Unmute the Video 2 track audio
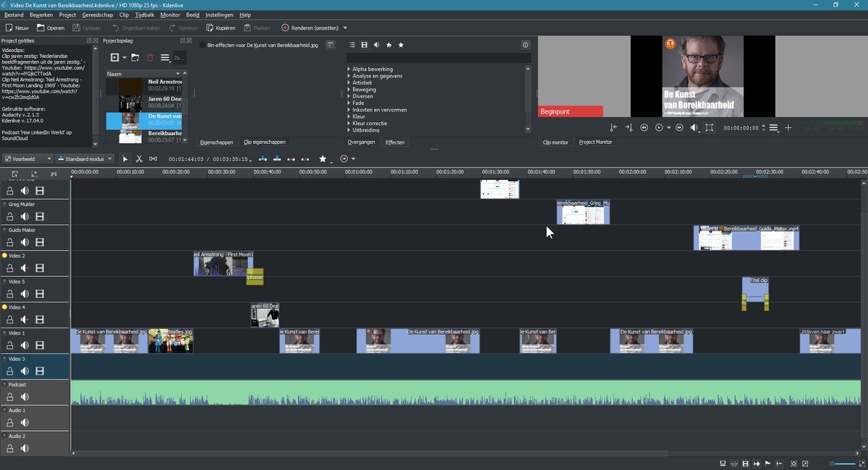Viewport: 868px width, 470px height. pos(25,268)
